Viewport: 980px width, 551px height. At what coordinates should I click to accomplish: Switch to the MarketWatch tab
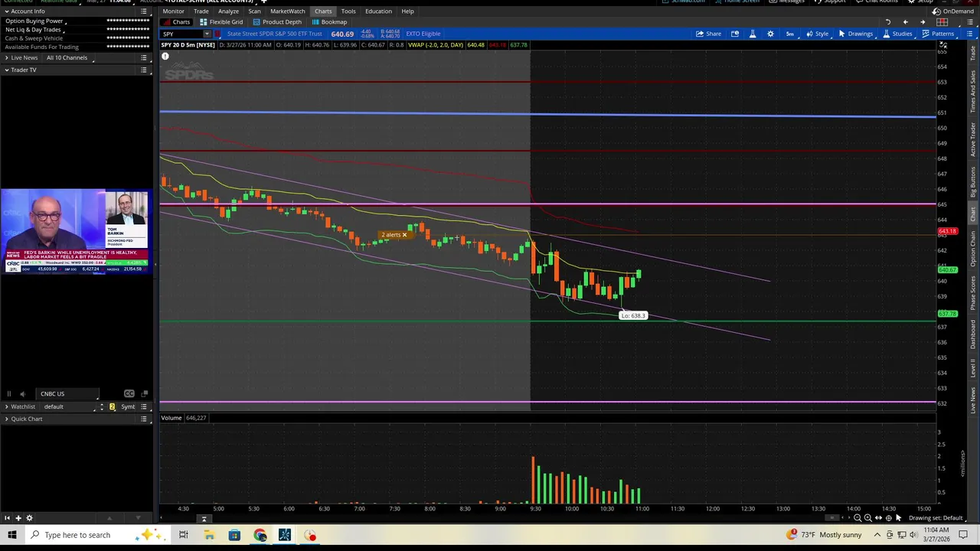287,11
